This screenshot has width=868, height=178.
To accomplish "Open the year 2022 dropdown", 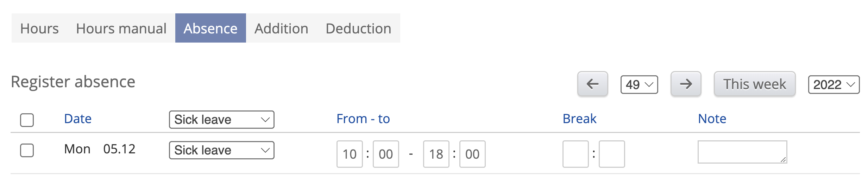I will click(834, 85).
